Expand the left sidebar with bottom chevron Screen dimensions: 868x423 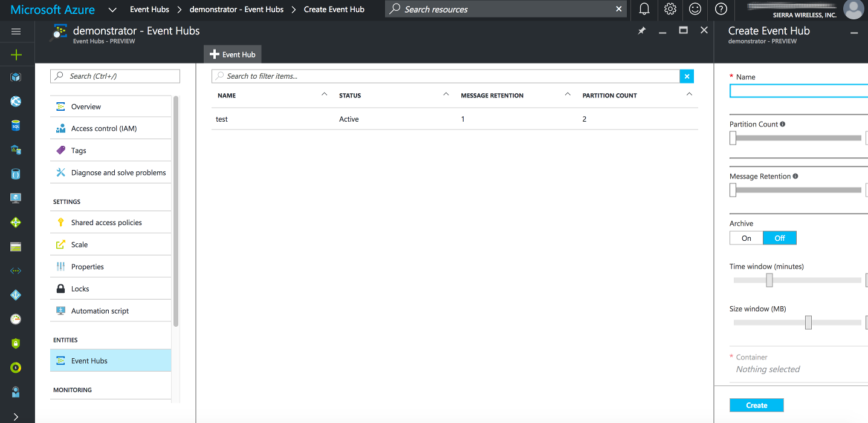(x=16, y=416)
